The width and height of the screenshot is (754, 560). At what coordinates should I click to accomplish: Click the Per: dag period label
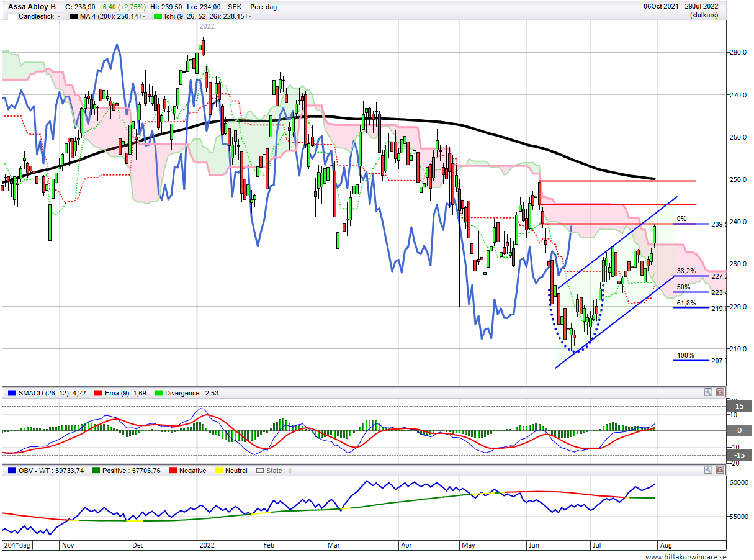point(263,7)
